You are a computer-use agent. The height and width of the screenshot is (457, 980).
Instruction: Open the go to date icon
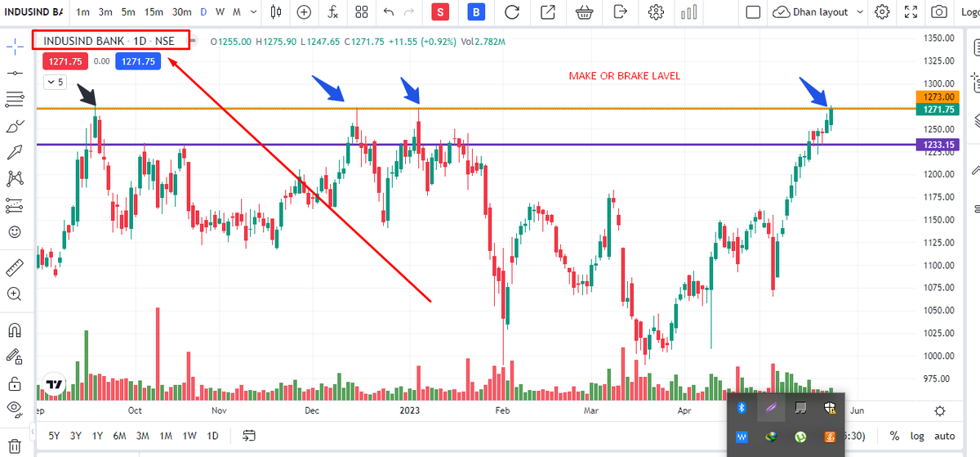(x=250, y=435)
